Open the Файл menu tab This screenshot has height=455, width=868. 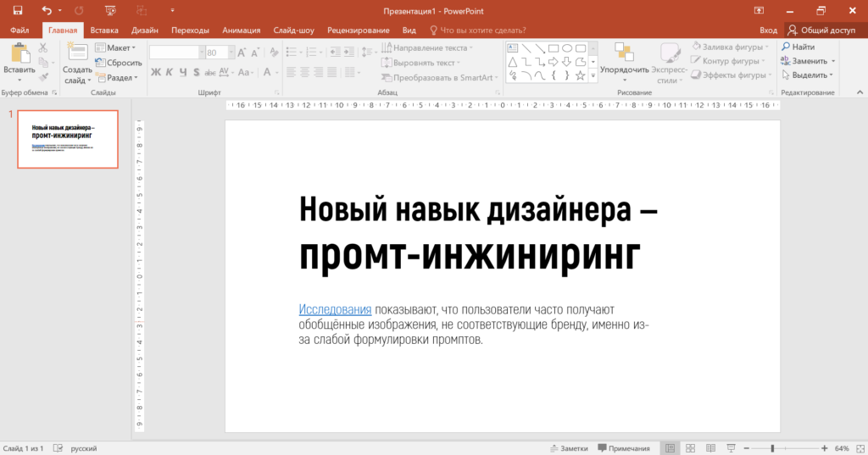(x=19, y=31)
